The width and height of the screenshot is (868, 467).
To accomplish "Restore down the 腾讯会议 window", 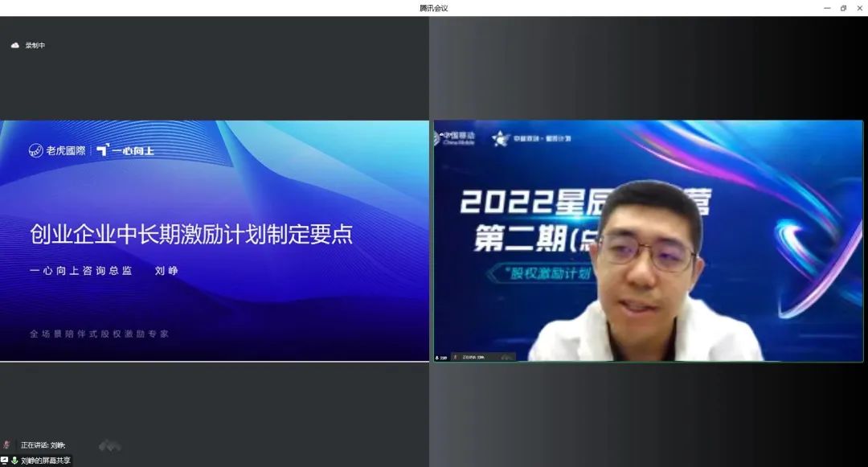I will click(843, 8).
